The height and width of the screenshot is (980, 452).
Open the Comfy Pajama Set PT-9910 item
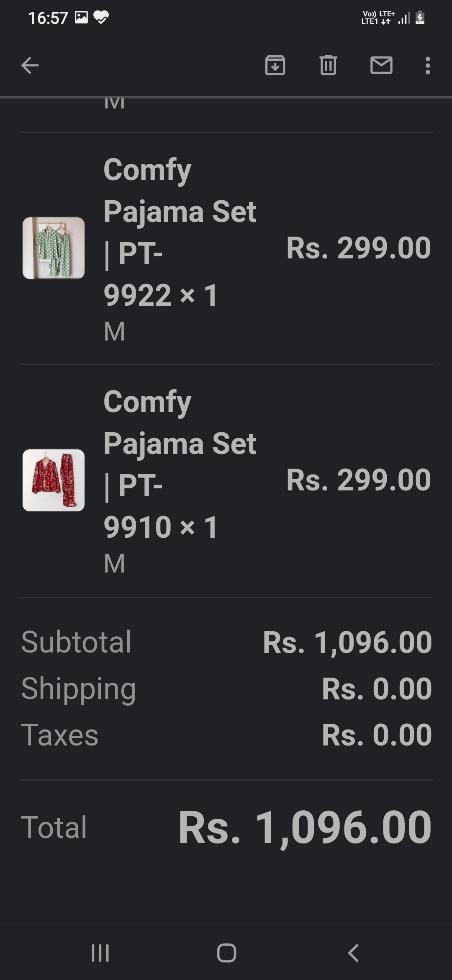click(x=180, y=464)
